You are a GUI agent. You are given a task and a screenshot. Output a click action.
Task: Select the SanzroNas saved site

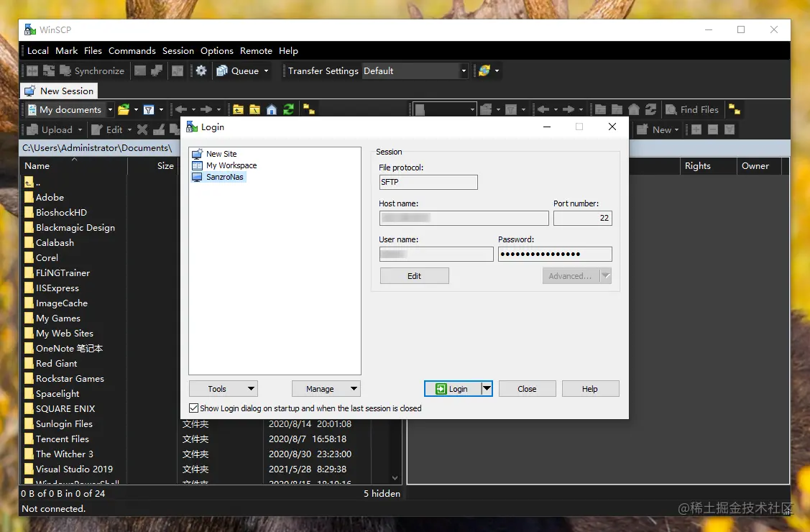[x=224, y=177]
